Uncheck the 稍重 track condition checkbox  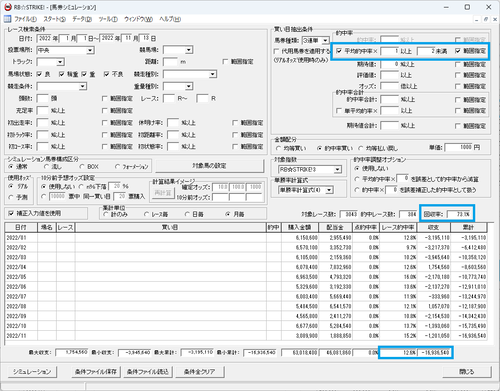62,74
